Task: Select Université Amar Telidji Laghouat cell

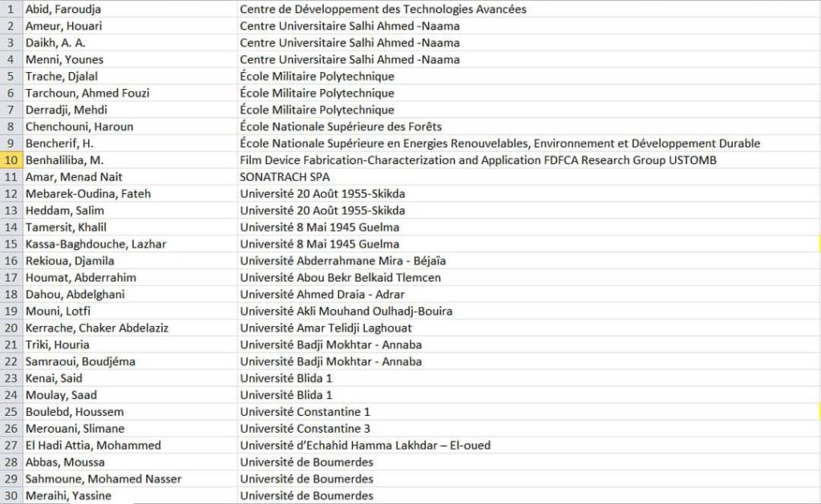Action: [528, 329]
